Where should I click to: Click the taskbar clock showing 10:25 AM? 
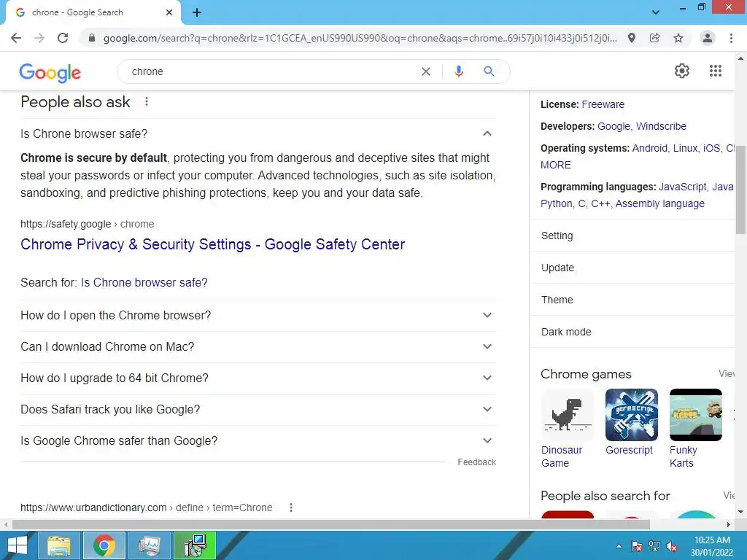[x=712, y=546]
